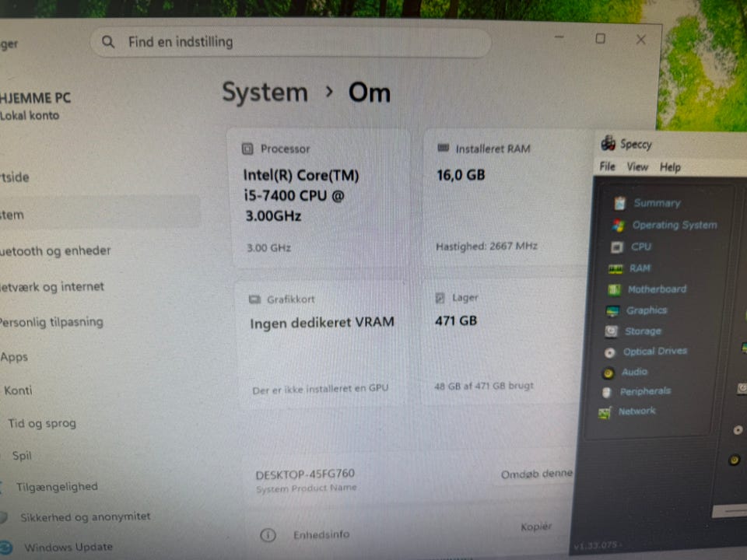Maximize the Settings window
Screen dimensions: 747x560
600,39
